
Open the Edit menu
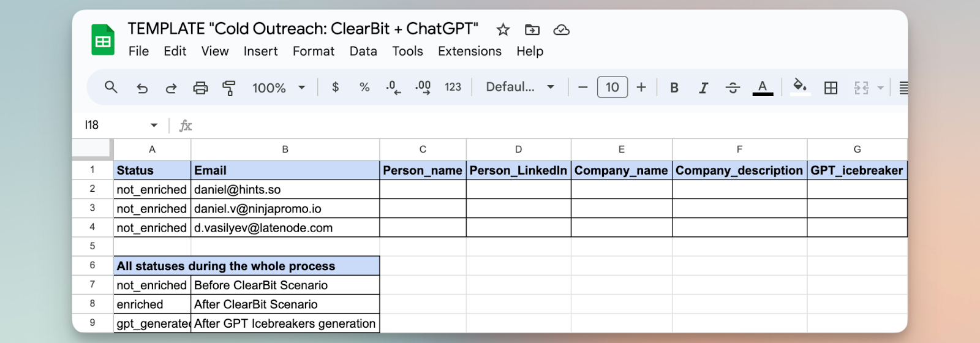coord(175,51)
